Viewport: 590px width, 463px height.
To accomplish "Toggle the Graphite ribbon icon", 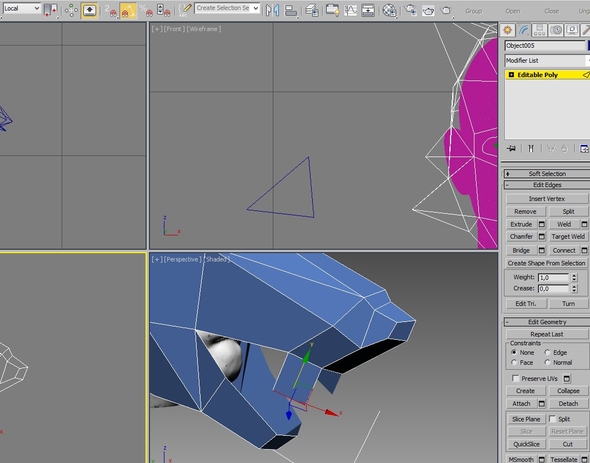I will tap(332, 10).
